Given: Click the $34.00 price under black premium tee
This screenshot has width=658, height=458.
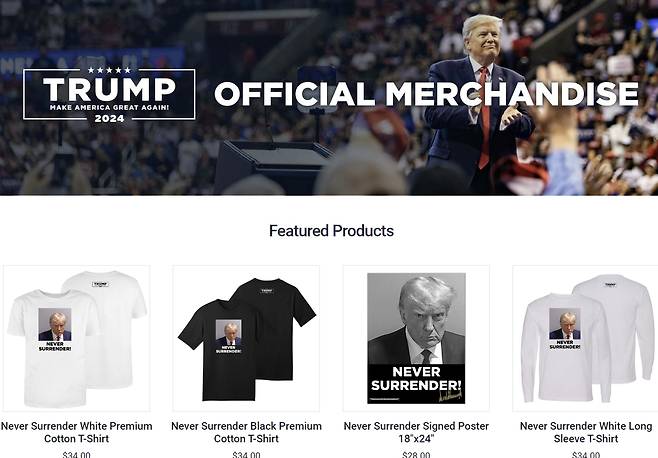Looking at the screenshot, I should tap(246, 455).
